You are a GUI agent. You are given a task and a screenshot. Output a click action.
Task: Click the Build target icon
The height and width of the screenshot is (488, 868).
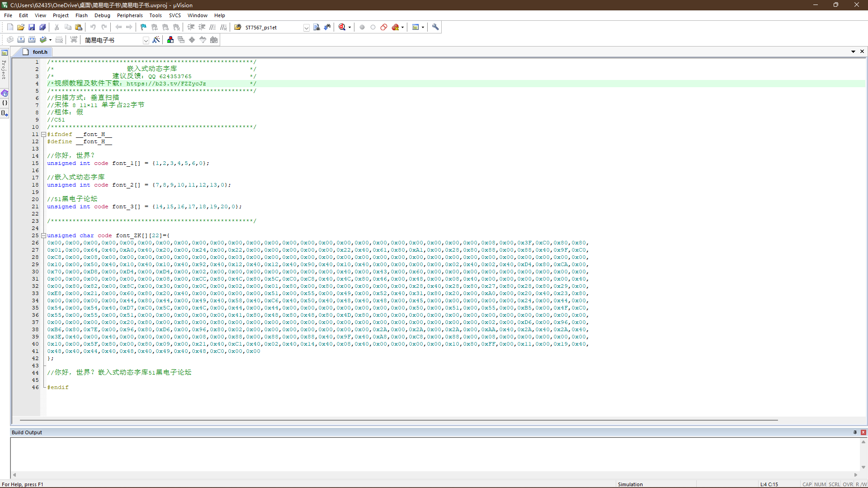pos(21,40)
